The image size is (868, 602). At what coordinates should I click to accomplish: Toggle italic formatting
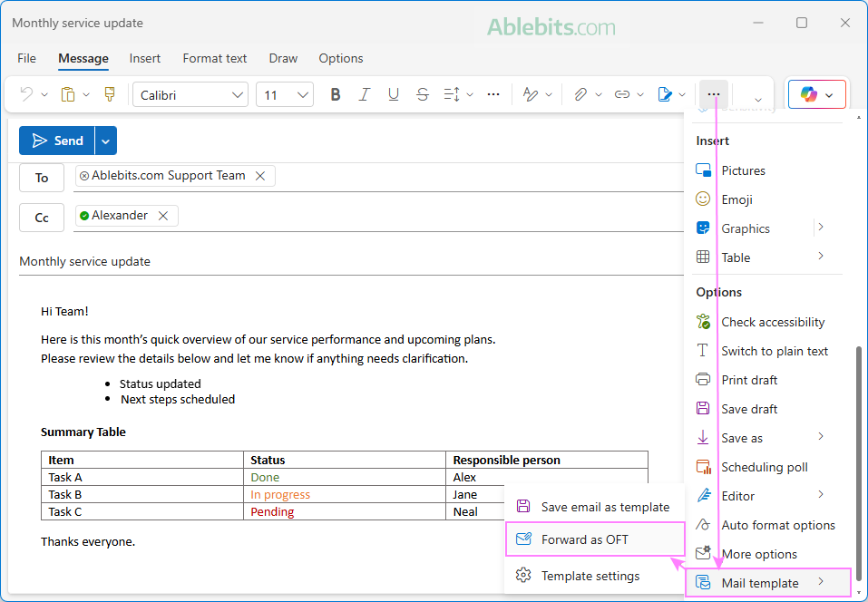364,93
